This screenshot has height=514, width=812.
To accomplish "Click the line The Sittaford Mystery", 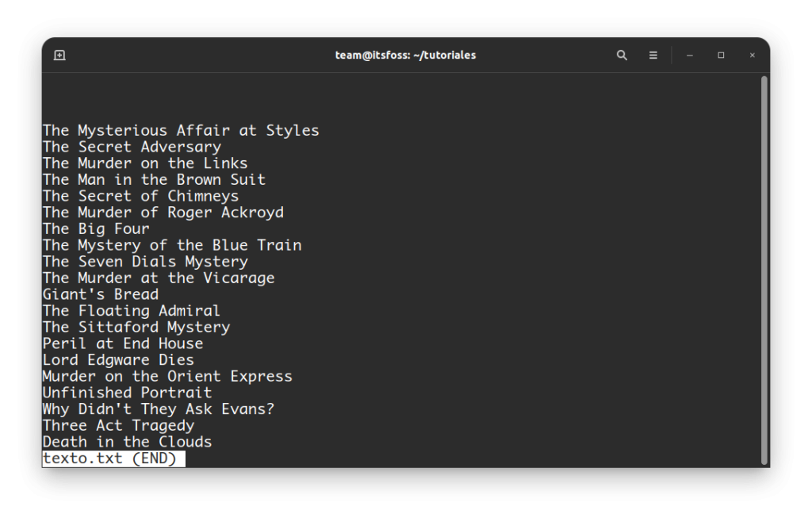I will 136,327.
